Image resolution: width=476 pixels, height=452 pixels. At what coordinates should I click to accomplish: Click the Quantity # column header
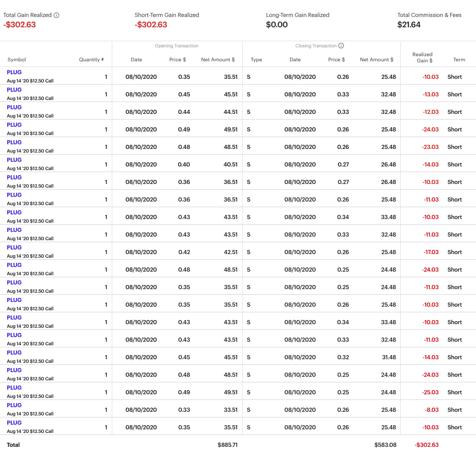[92, 60]
